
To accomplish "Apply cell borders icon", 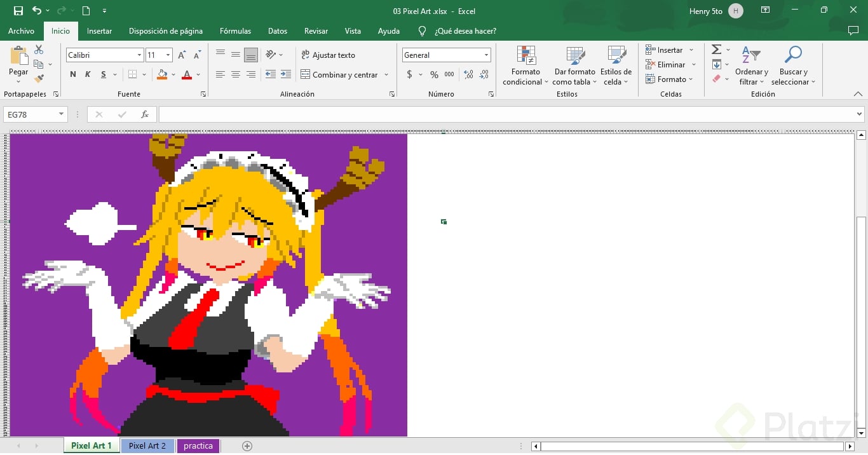I will tap(132, 74).
